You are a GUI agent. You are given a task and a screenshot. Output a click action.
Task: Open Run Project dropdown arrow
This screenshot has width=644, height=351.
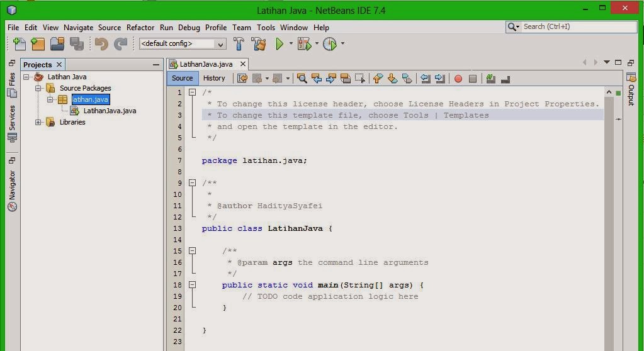[291, 43]
